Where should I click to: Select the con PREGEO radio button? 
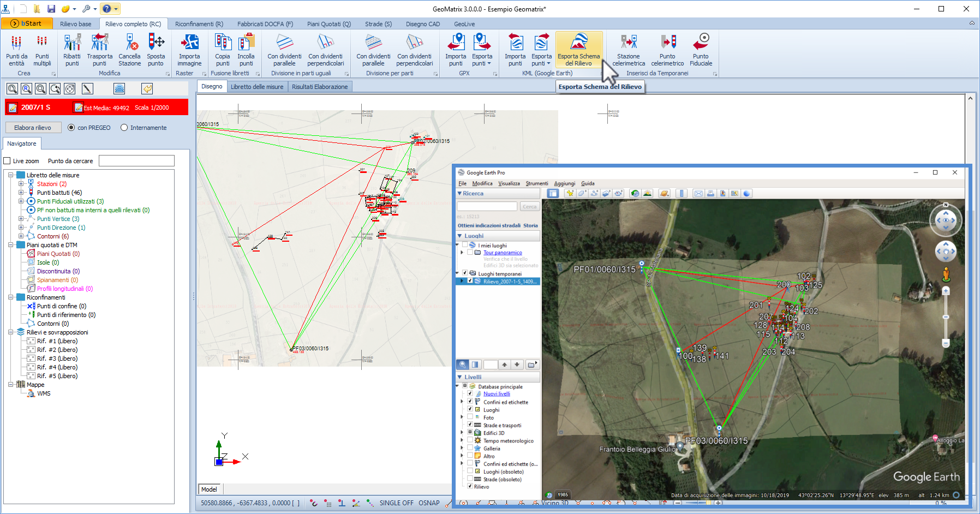tap(71, 128)
